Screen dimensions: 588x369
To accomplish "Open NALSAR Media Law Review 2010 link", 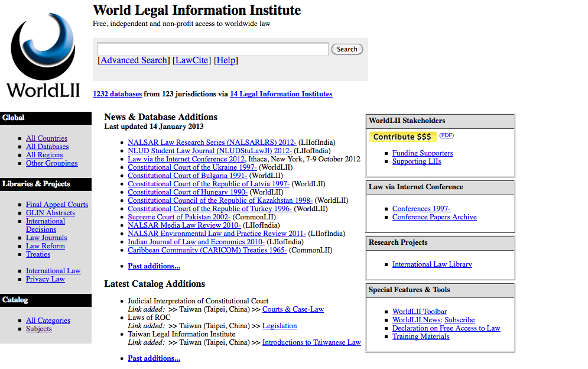I will [184, 225].
